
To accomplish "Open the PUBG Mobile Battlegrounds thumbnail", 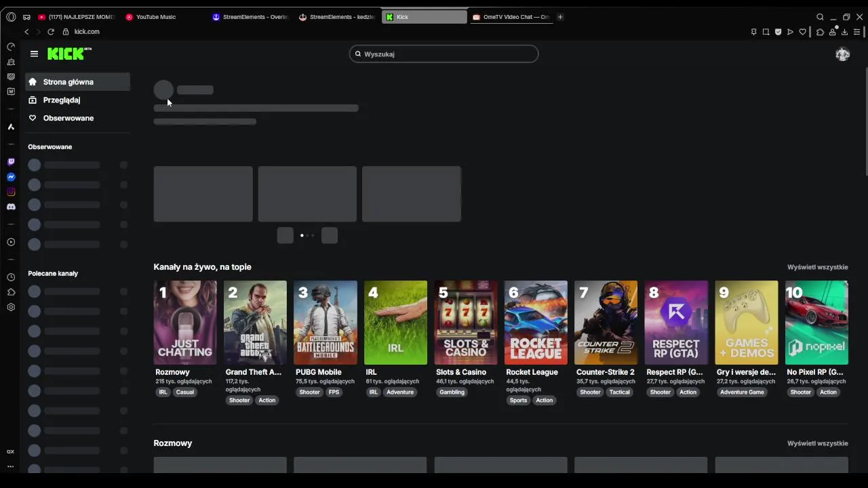I will coord(325,323).
